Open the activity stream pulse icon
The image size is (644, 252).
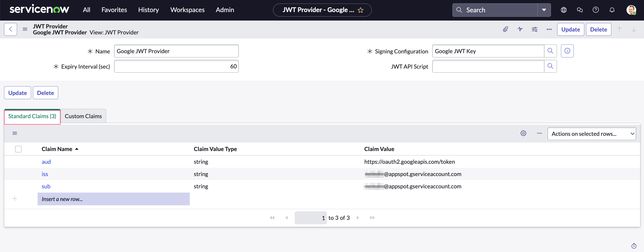pos(520,29)
